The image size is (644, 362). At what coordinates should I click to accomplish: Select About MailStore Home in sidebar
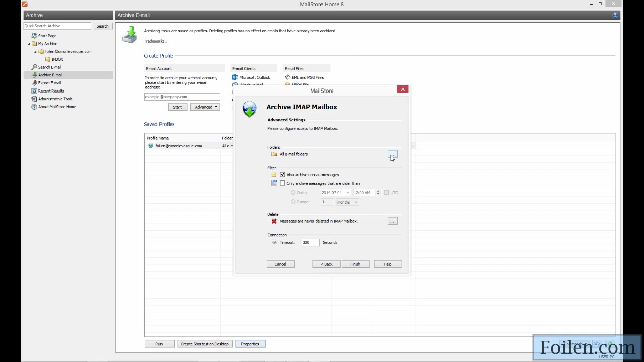[x=57, y=107]
